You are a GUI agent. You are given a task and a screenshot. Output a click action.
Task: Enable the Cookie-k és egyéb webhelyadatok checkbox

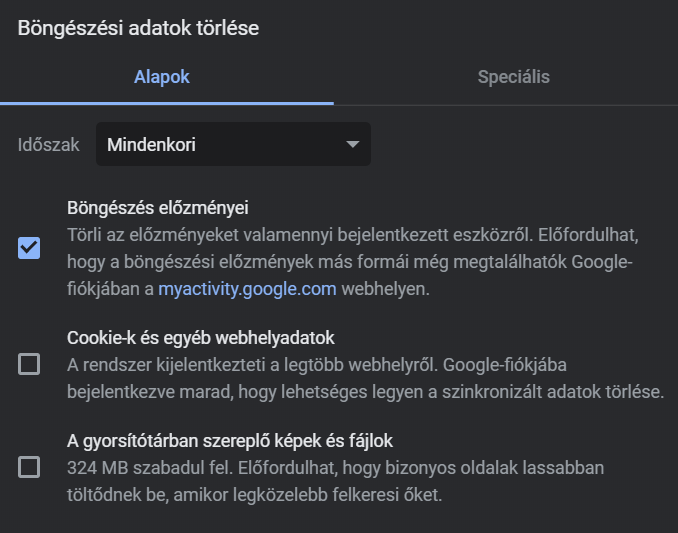click(x=29, y=364)
